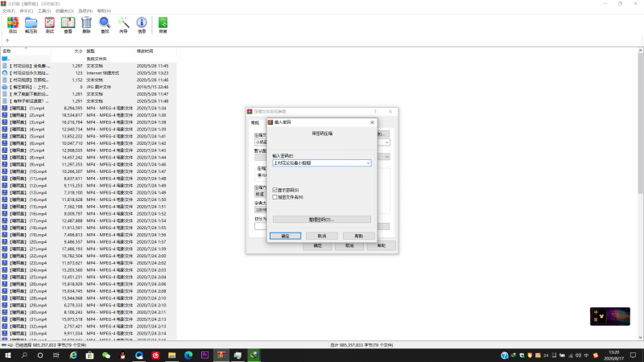Image resolution: width=644 pixels, height=362 pixels.
Task: Click the 添加 (Add) toolbar icon
Action: coord(12,24)
